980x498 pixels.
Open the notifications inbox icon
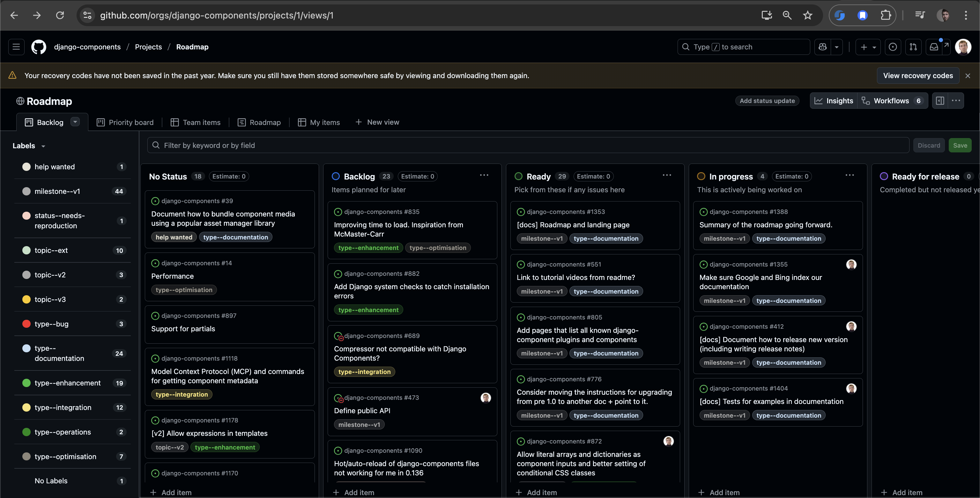point(934,47)
